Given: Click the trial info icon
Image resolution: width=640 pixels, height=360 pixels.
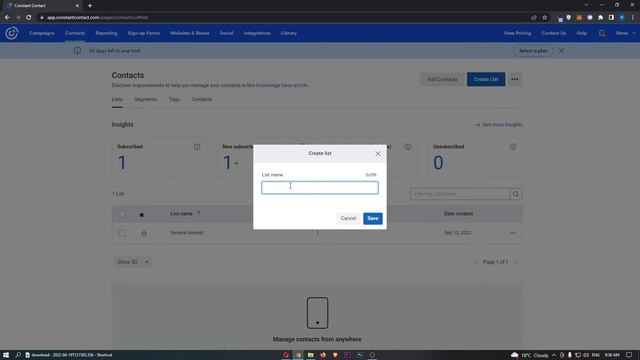Looking at the screenshot, I should tap(77, 51).
